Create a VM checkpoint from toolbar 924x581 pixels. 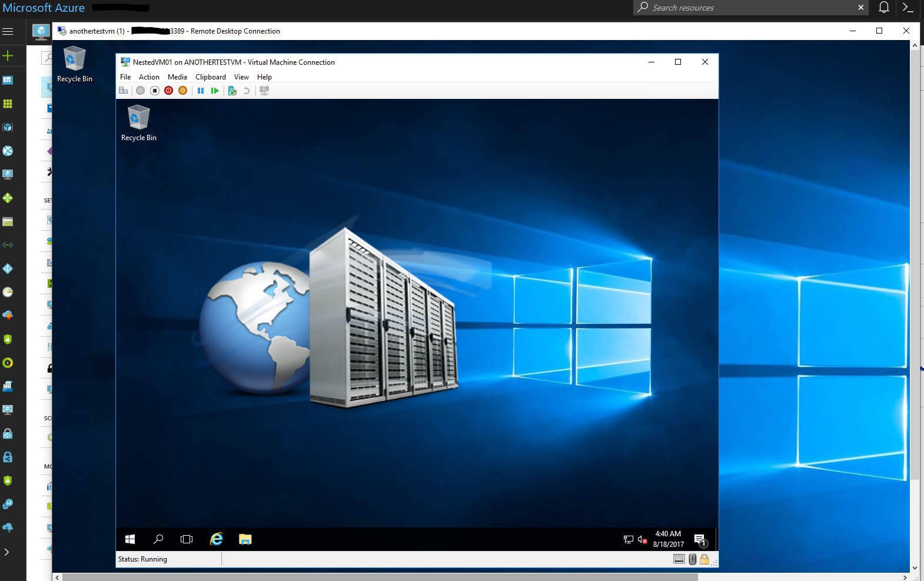[232, 91]
